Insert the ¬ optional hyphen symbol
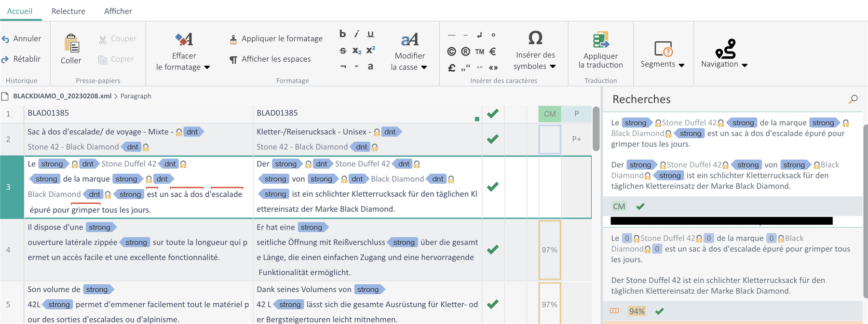This screenshot has width=868, height=324. point(343,67)
